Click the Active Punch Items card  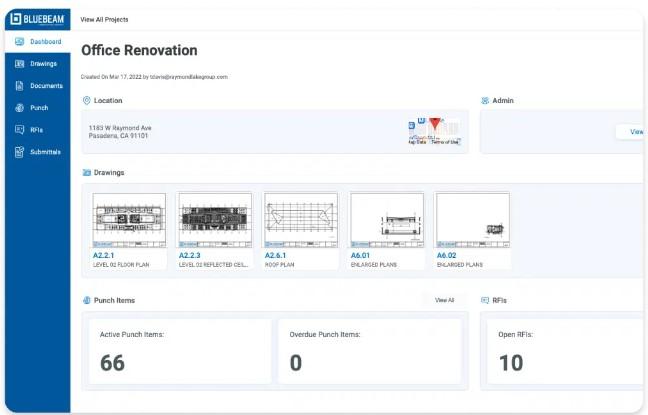(180, 352)
